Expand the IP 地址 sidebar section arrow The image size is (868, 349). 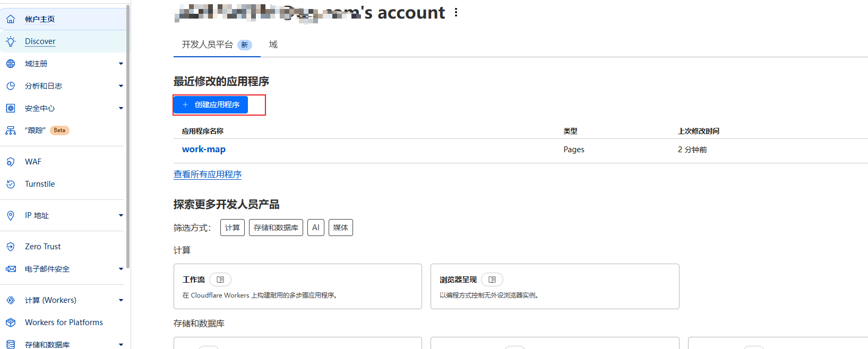(x=121, y=215)
